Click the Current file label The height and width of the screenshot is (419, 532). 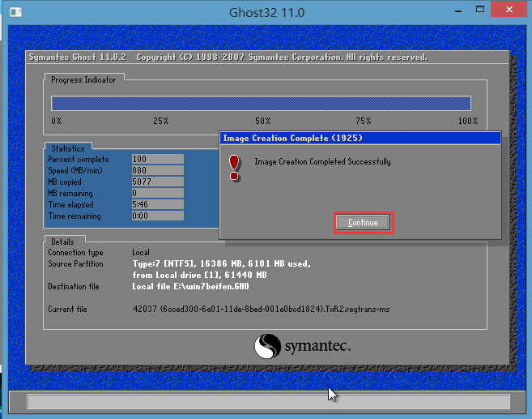[x=67, y=310]
